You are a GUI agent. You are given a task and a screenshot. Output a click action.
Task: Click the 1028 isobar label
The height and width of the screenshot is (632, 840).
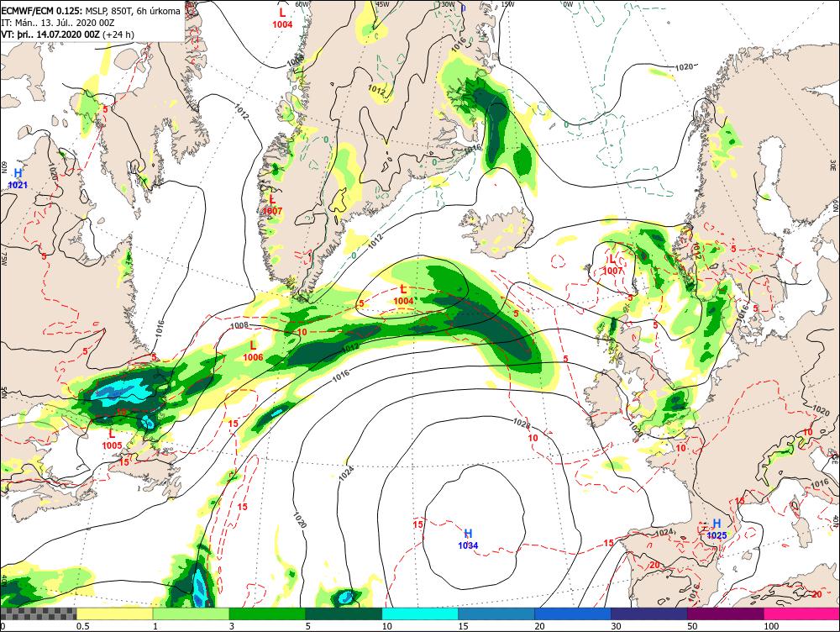[522, 424]
